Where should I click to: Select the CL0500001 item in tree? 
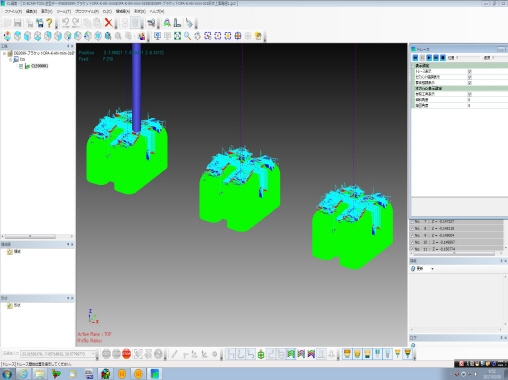coord(39,66)
